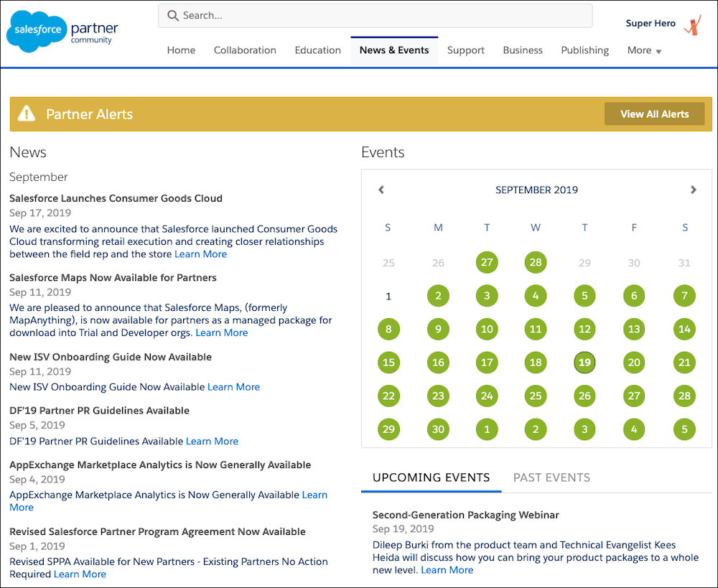Open the Education tab
This screenshot has width=718, height=588.
pyautogui.click(x=318, y=50)
